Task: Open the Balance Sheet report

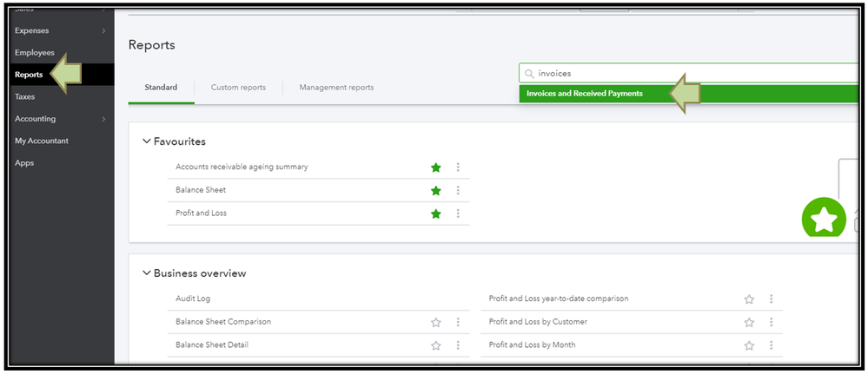Action: click(201, 190)
